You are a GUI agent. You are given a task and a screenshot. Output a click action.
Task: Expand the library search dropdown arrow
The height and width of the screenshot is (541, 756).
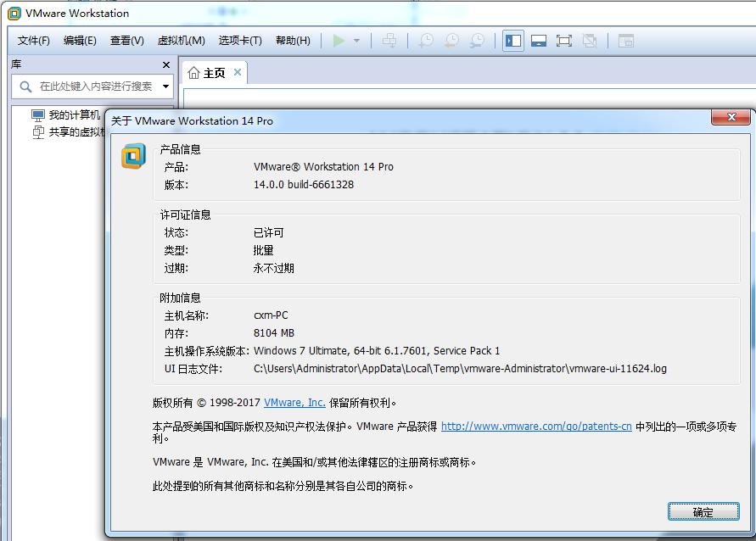(x=165, y=86)
